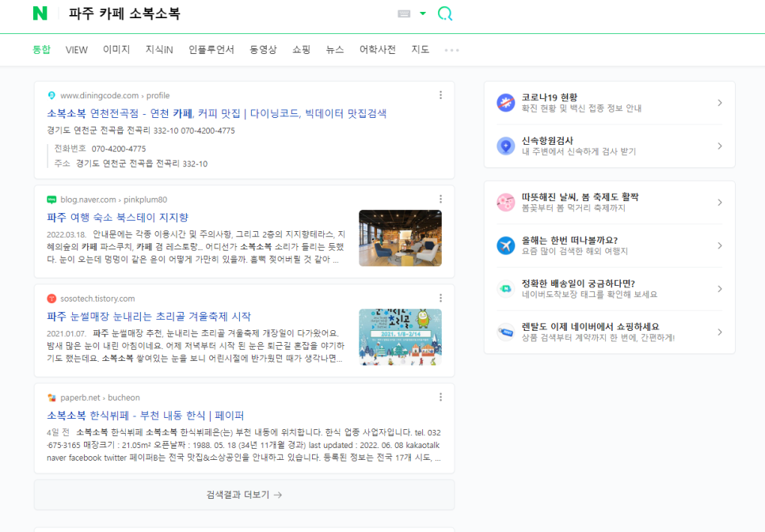Switch to the 동영상 tab
The image size is (765, 532).
click(264, 50)
